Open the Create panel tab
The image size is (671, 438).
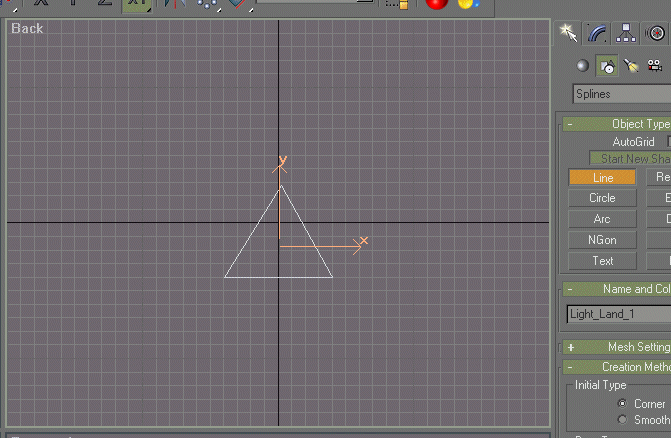(570, 33)
